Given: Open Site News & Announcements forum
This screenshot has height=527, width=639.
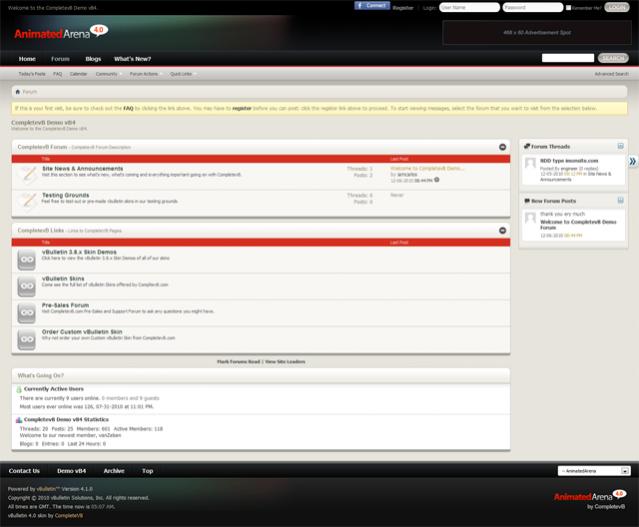Looking at the screenshot, I should click(x=83, y=168).
